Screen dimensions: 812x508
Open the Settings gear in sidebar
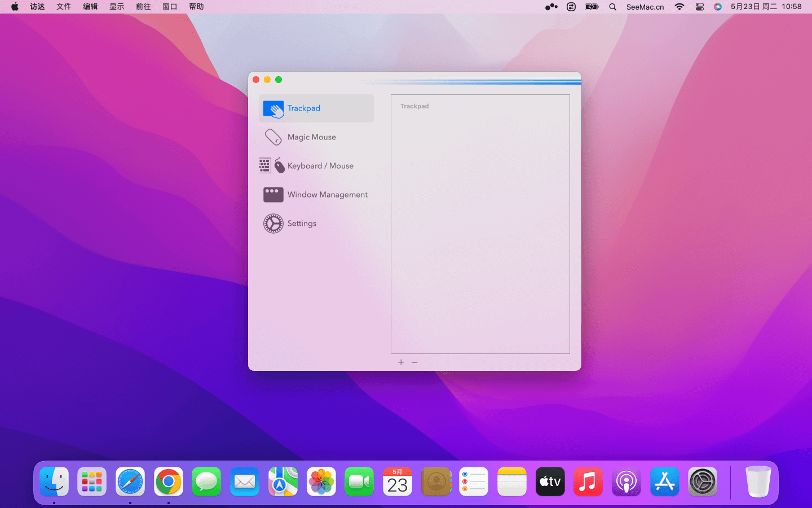point(273,224)
